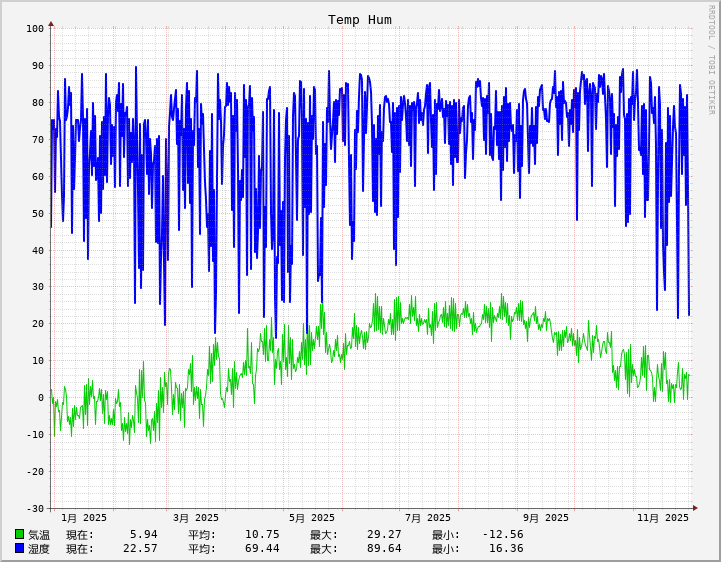Viewport: 721px width, 562px height.
Task: Click the red arrow at the Y-axis top
Action: pyautogui.click(x=51, y=23)
